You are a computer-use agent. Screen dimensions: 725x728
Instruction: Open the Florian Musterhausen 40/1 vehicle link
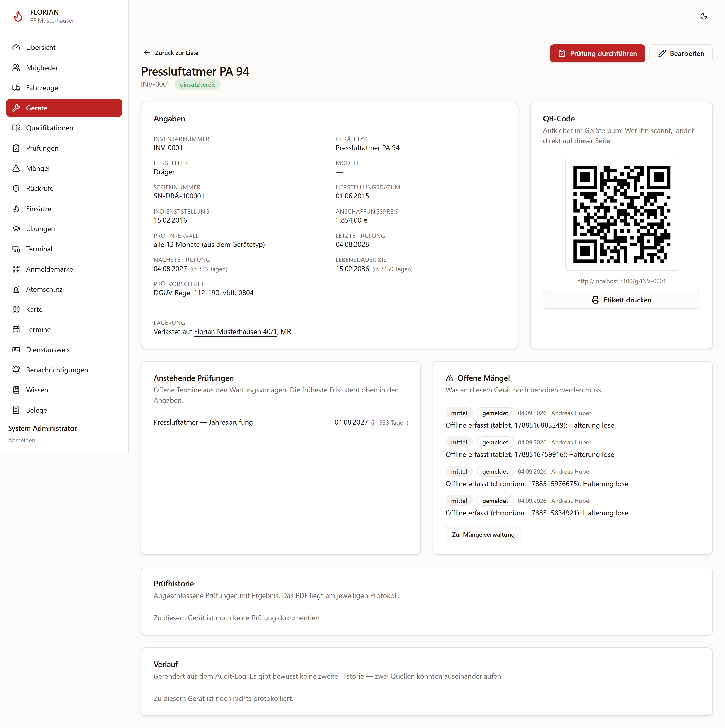(235, 332)
